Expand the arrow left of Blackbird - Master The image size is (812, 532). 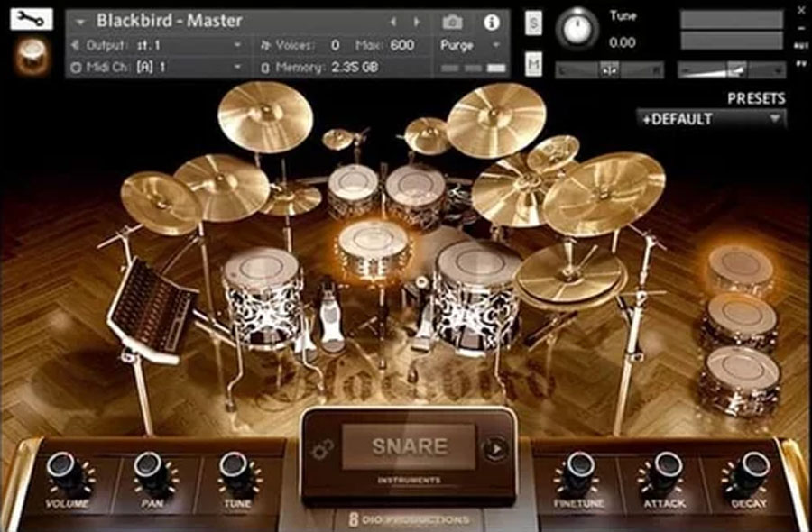click(80, 22)
